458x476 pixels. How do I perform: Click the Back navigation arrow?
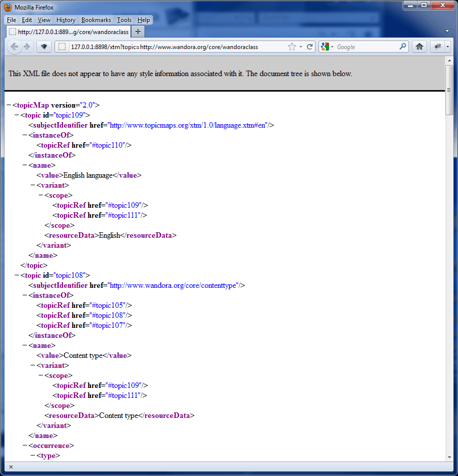(x=14, y=47)
